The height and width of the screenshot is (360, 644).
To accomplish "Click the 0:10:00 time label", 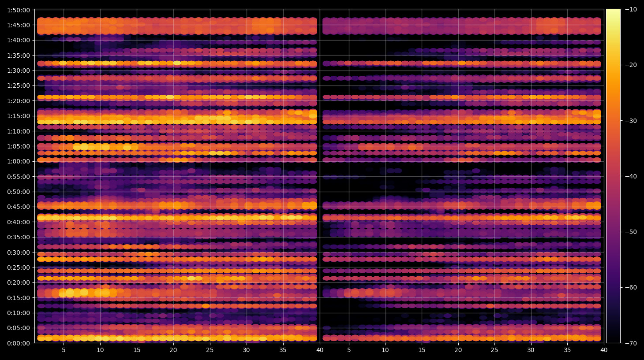I will point(19,313).
